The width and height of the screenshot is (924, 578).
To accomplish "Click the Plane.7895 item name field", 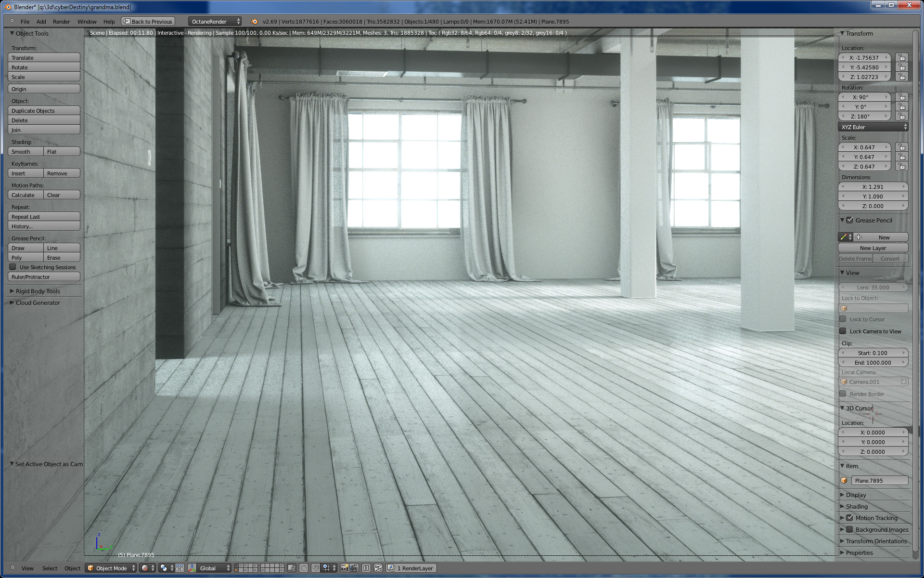I will coord(879,481).
